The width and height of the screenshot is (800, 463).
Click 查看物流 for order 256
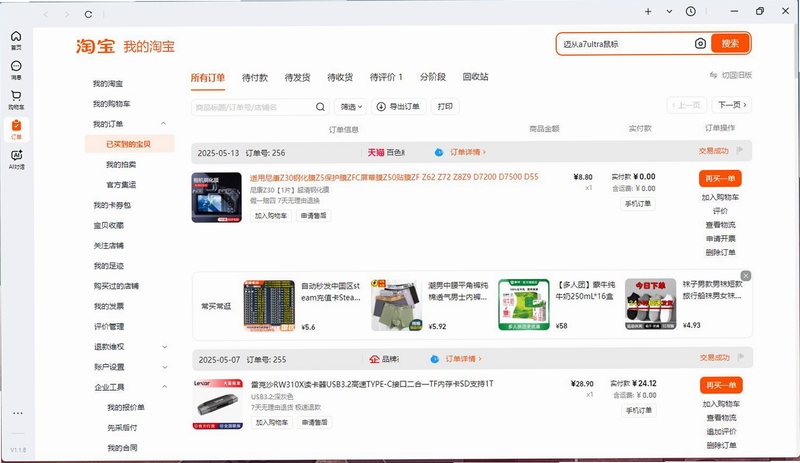(720, 225)
